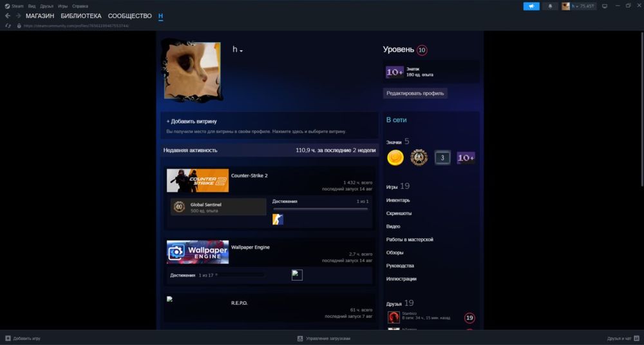The height and width of the screenshot is (345, 644).
Task: Click the Stanbizz friend name
Action: pos(409,313)
